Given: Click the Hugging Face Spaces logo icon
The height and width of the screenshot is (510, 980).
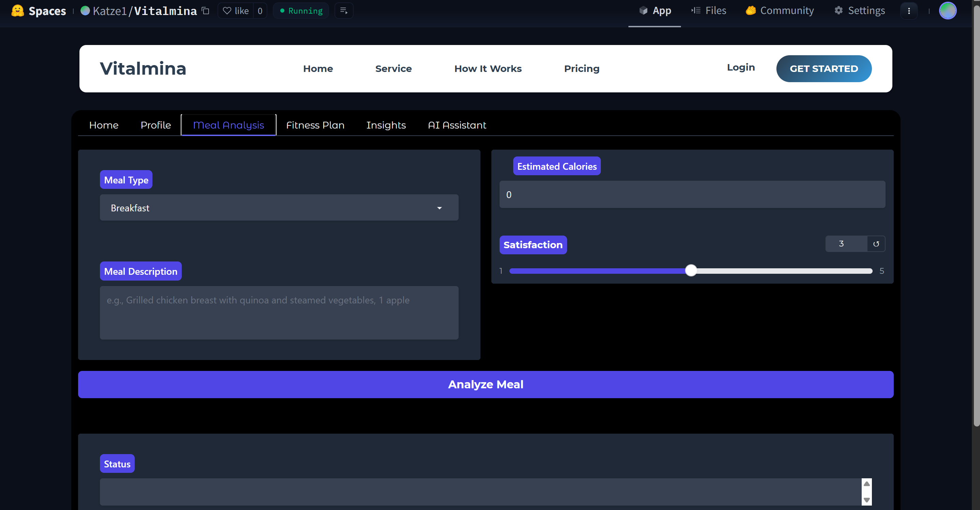Looking at the screenshot, I should click(x=17, y=11).
